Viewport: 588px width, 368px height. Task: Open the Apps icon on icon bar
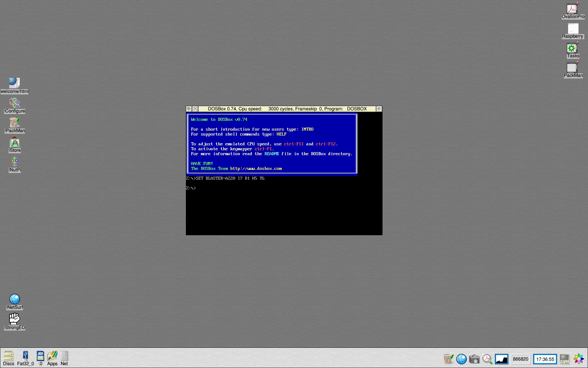coord(52,358)
